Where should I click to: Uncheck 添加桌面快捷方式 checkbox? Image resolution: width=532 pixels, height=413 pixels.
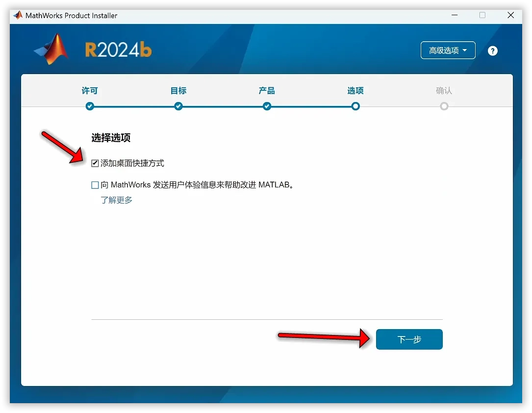[95, 163]
